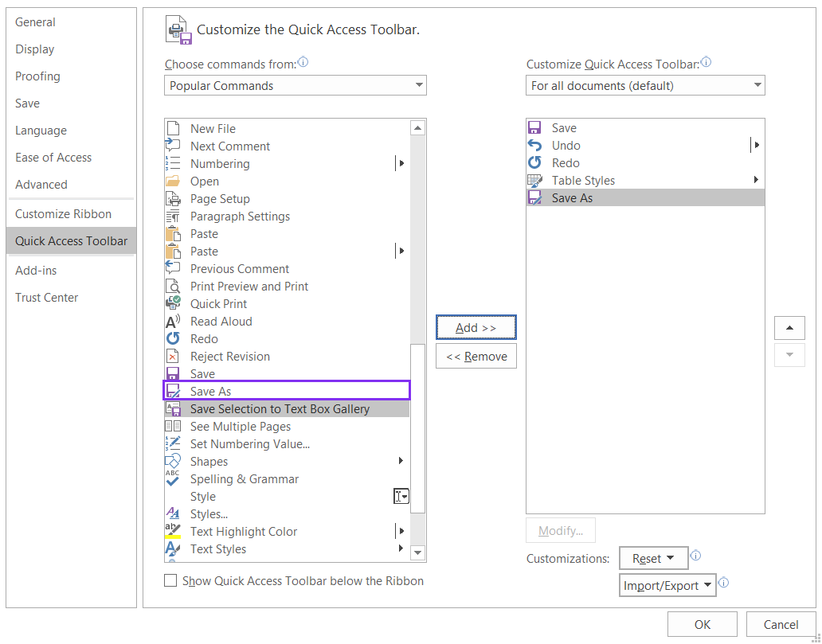Enable Show Quick Access Toolbar below the Ribbon
This screenshot has width=822, height=644.
(x=170, y=581)
